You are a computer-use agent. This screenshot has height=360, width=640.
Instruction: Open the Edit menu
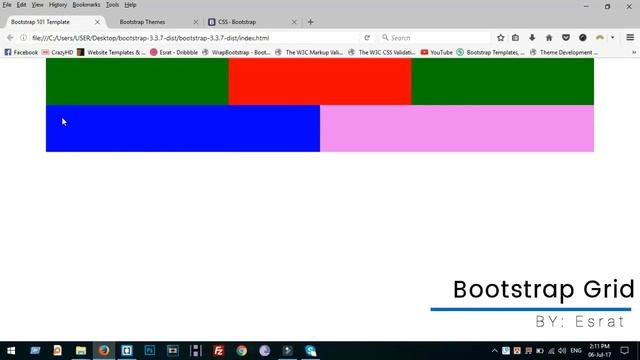[x=21, y=5]
